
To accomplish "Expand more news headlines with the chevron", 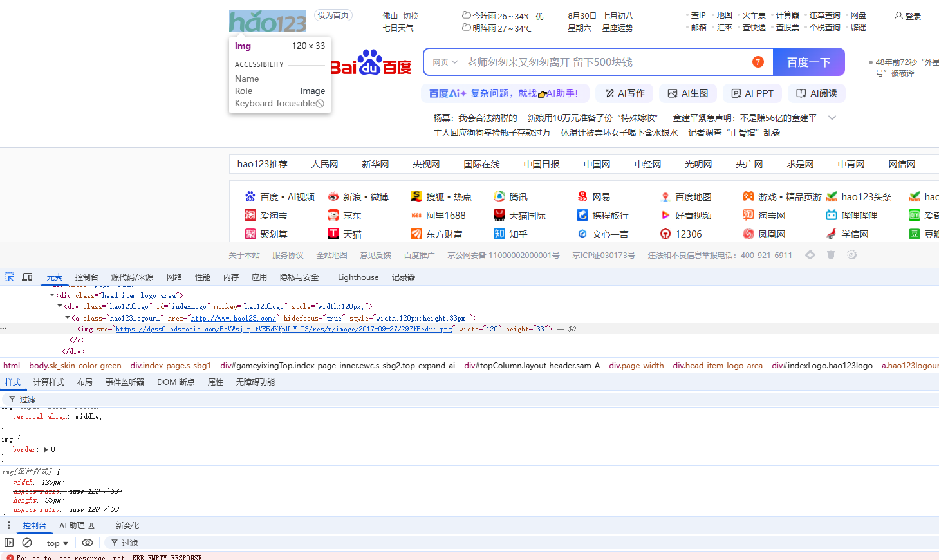I will tap(832, 118).
